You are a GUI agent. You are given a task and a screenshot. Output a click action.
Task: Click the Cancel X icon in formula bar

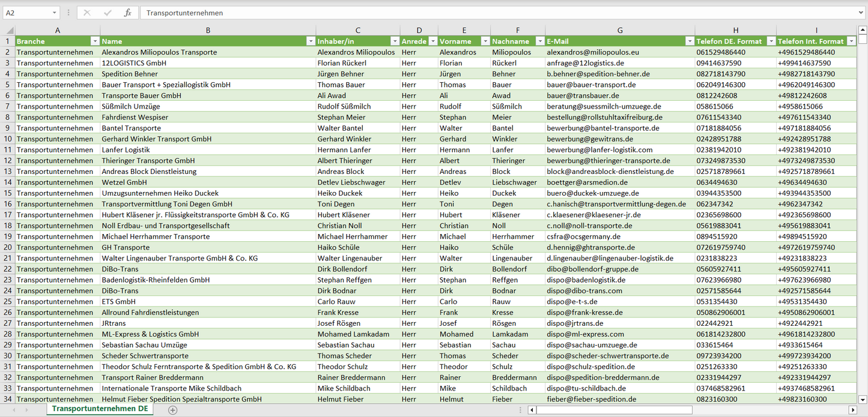pyautogui.click(x=87, y=13)
